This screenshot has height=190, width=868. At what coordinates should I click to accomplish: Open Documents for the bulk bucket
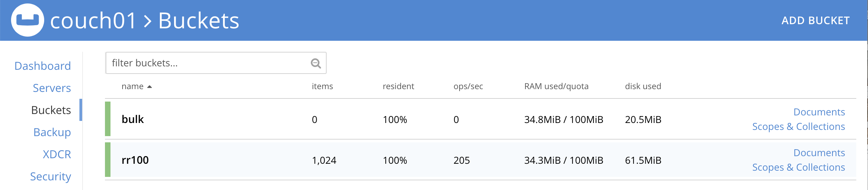[819, 112]
